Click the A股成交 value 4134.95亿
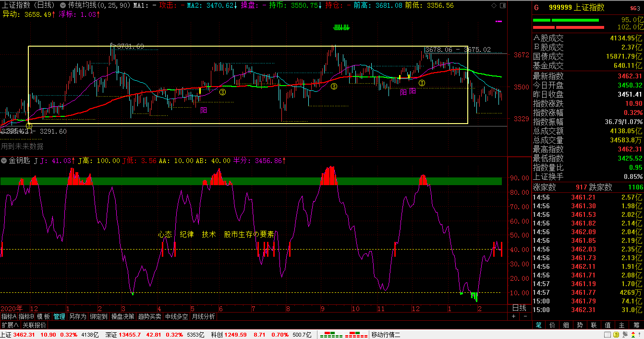This screenshot has height=339, width=644. [626, 38]
